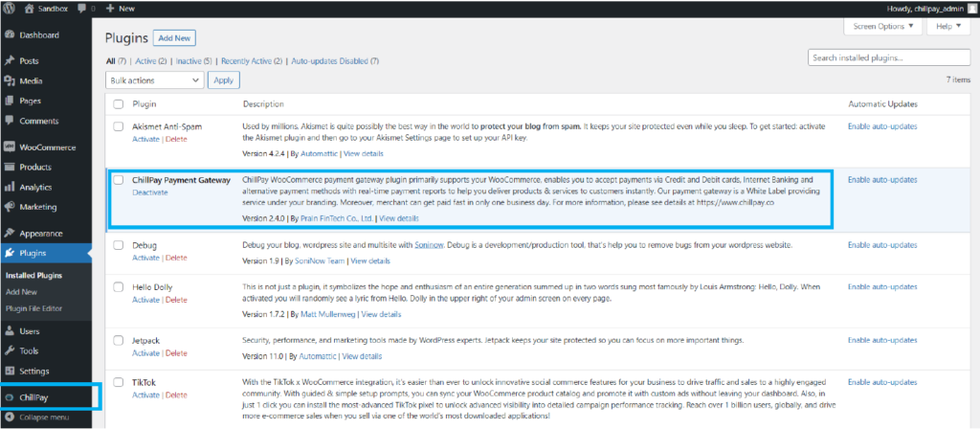The image size is (980, 429).
Task: View details of ChillPay Payment Gateway
Action: 399,218
